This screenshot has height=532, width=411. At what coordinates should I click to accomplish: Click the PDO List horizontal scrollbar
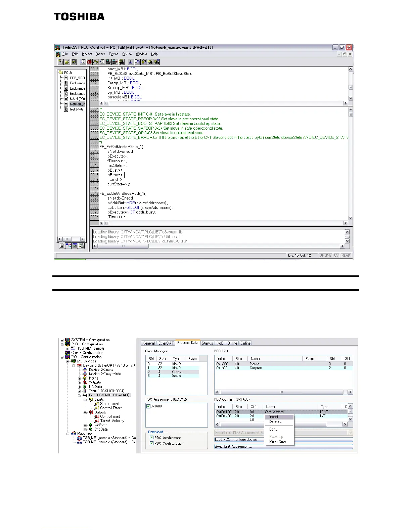(x=284, y=392)
